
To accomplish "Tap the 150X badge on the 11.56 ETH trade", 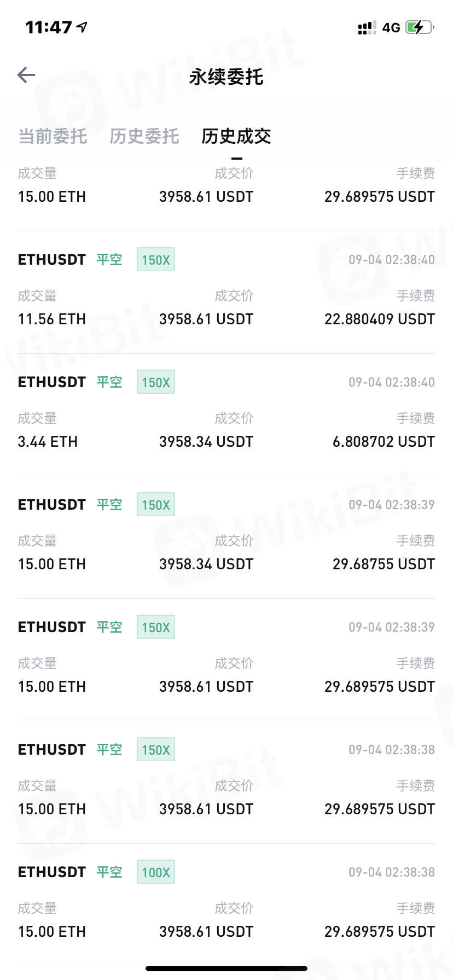I will [156, 260].
